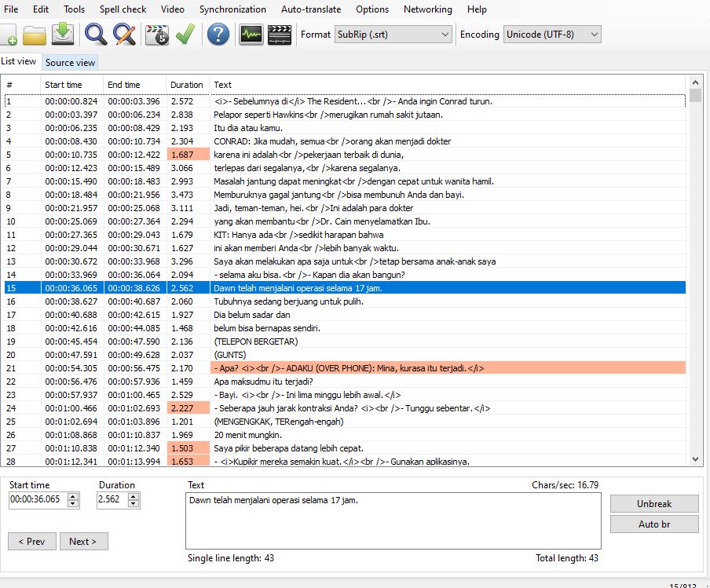This screenshot has height=588, width=710.
Task: Open the Encoding Unicode (UTF-8) dropdown
Action: click(552, 35)
